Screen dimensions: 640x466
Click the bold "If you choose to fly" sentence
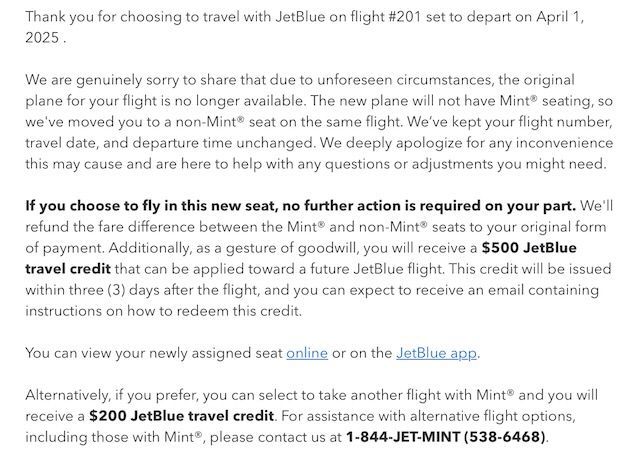pos(300,206)
